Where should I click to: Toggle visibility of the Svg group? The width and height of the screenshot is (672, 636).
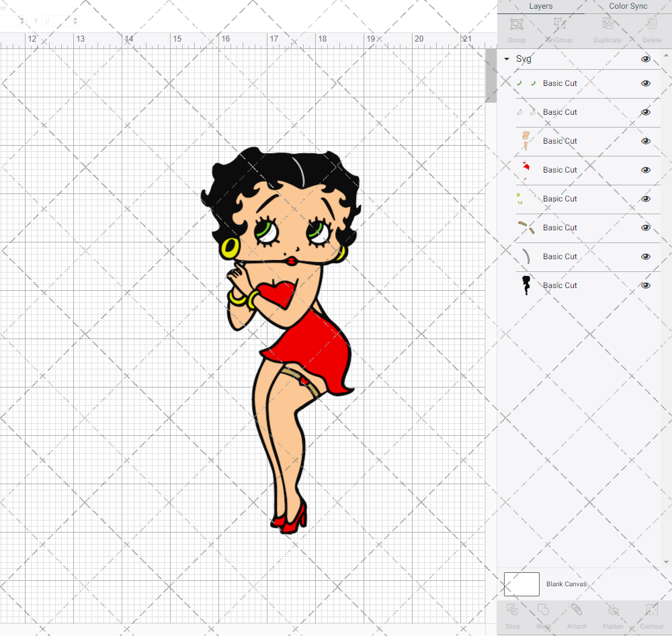click(646, 59)
